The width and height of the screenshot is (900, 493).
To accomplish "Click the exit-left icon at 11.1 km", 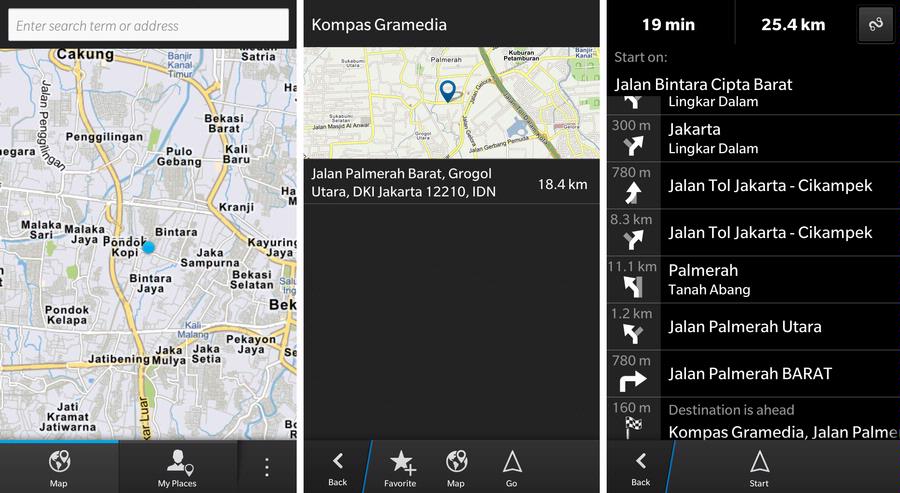I will 634,287.
